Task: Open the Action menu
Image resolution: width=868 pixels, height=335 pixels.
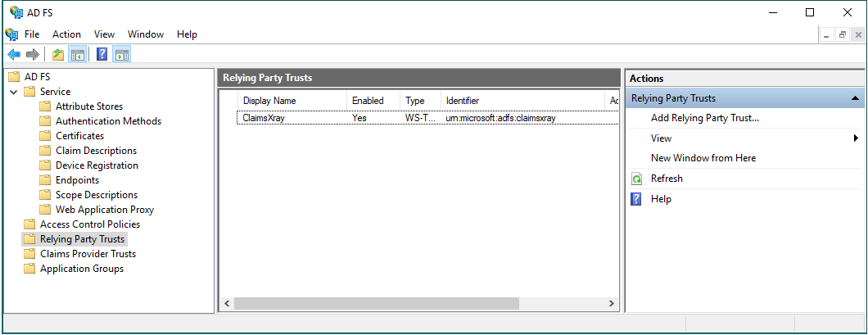Action: (66, 34)
